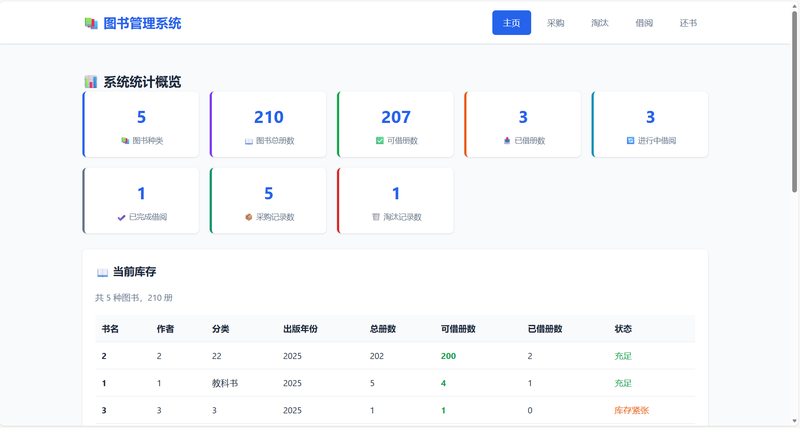Switch to the 采购 tab
The image size is (800, 428).
coord(555,23)
